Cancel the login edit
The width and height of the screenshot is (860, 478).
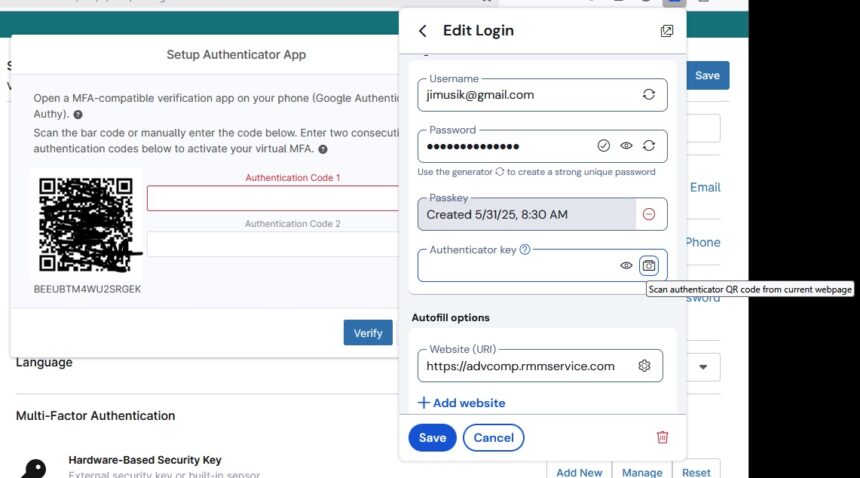click(x=494, y=437)
